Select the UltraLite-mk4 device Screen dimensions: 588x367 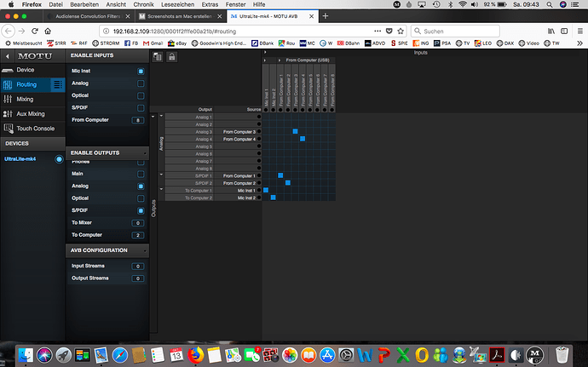coord(20,159)
